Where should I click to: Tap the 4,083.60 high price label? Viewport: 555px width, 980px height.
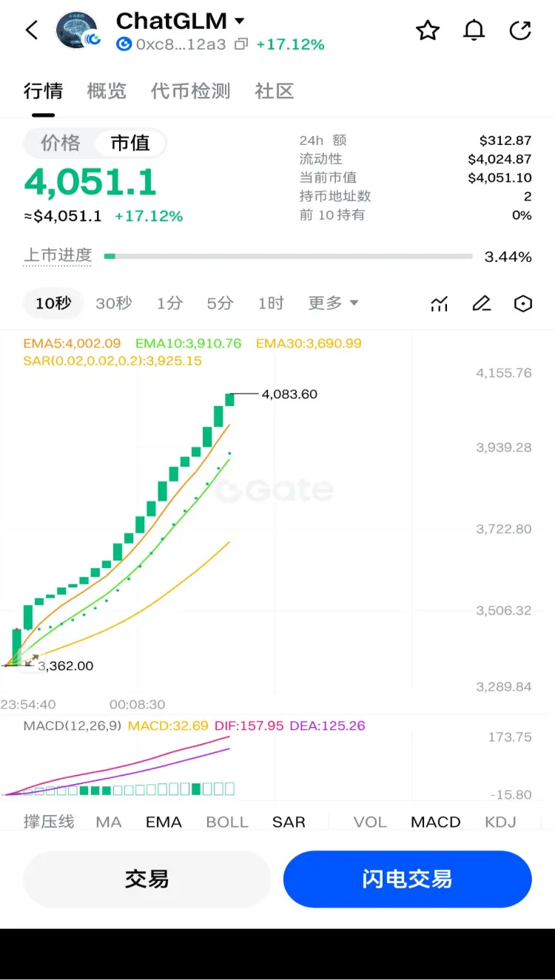(289, 394)
